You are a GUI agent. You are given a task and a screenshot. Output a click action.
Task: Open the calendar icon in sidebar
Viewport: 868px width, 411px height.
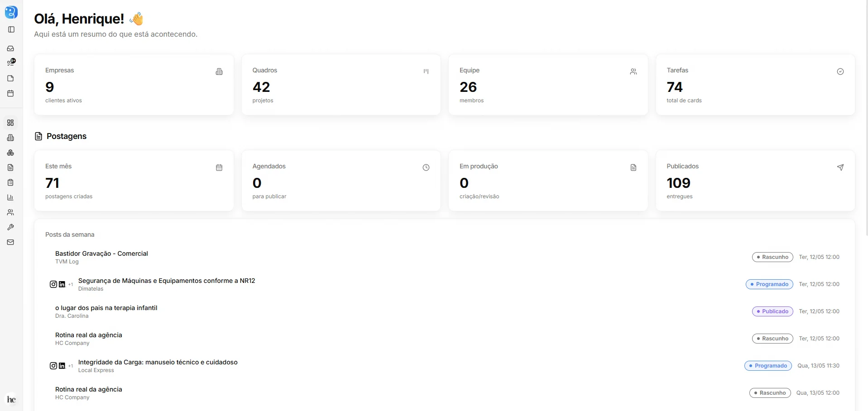click(x=11, y=93)
